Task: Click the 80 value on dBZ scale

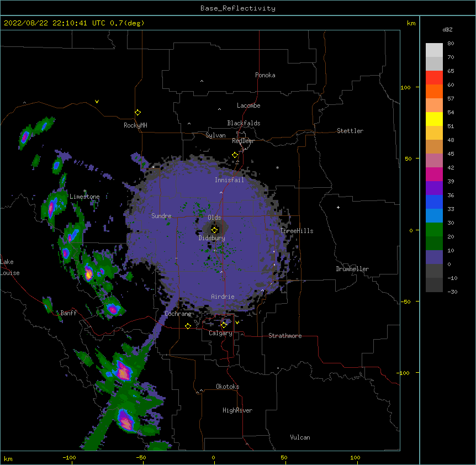Action: [x=451, y=44]
